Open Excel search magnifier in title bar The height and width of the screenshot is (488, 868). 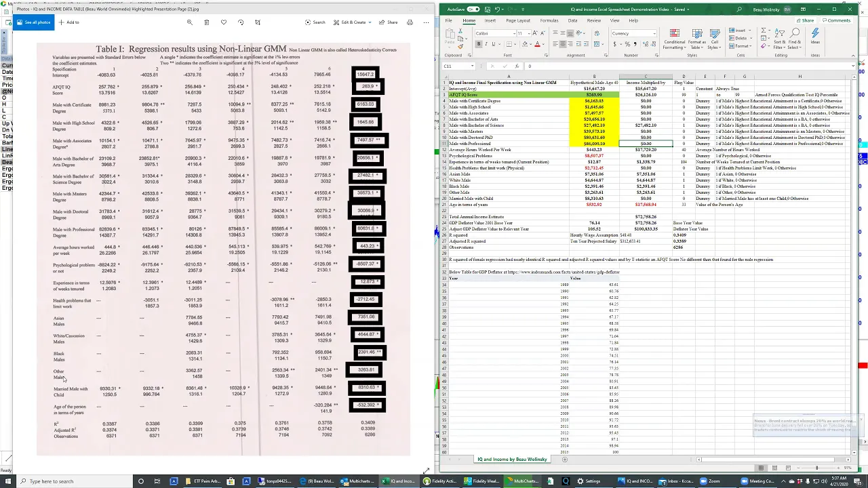click(739, 9)
